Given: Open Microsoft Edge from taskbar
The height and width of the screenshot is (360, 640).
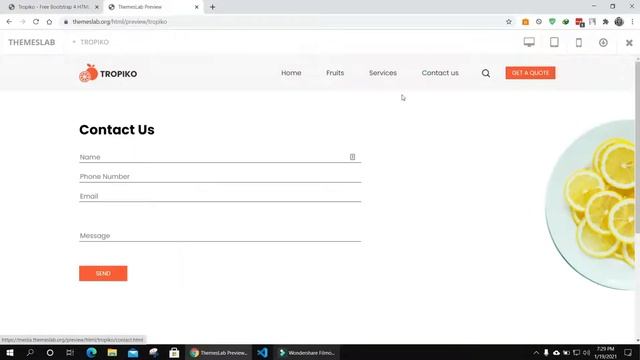Looking at the screenshot, I should [91, 353].
